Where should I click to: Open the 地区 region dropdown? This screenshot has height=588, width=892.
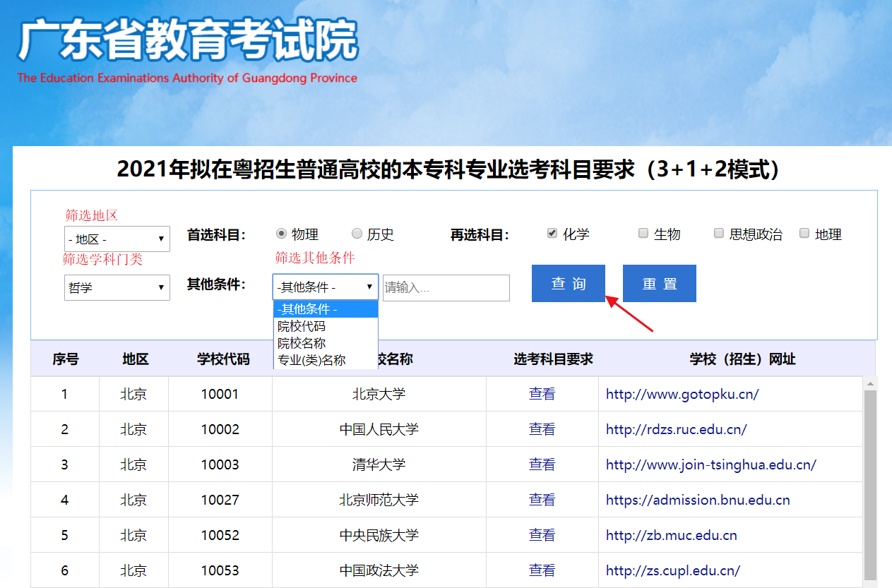pyautogui.click(x=117, y=239)
